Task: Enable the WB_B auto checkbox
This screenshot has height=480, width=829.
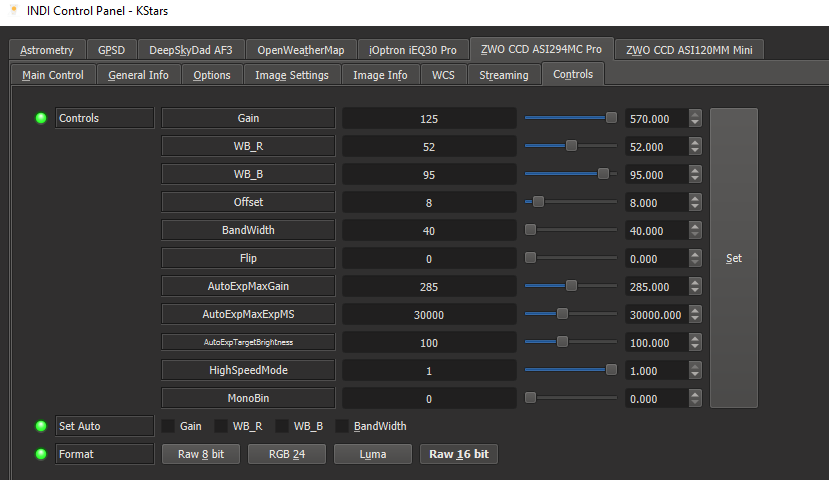Action: (282, 426)
